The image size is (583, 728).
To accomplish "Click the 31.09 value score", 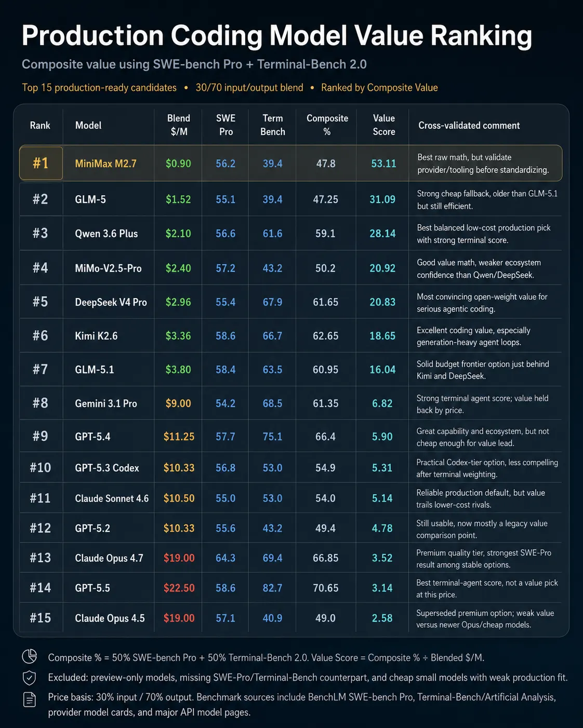I will coord(382,199).
